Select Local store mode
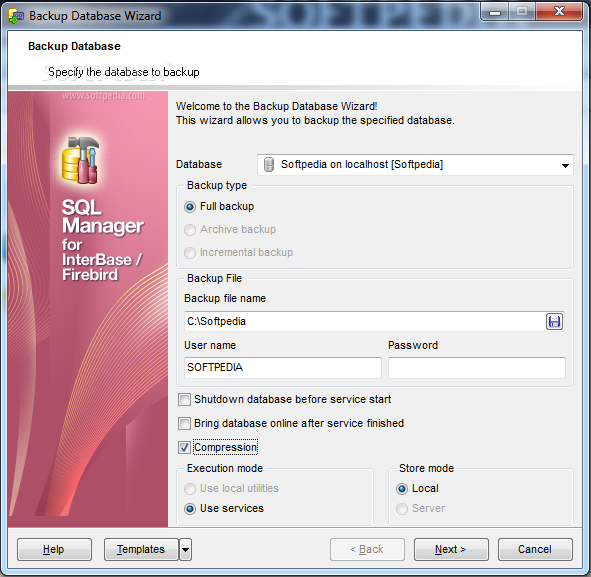This screenshot has height=577, width=591. [402, 489]
